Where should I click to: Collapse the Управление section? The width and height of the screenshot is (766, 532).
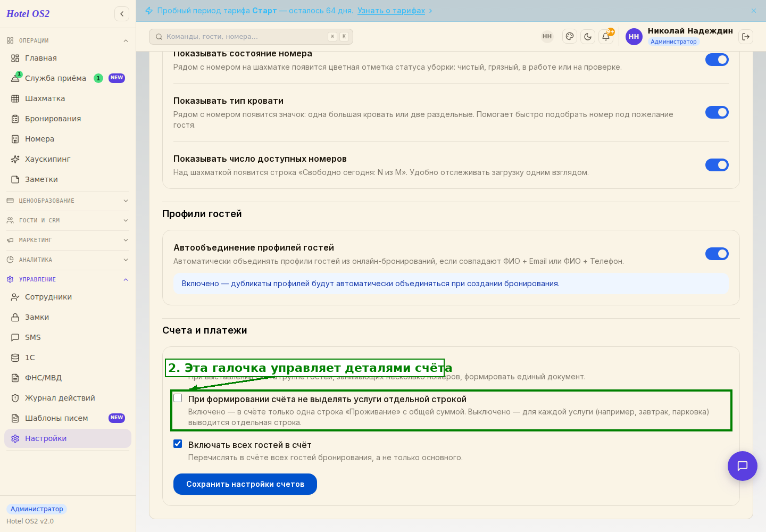(x=68, y=279)
